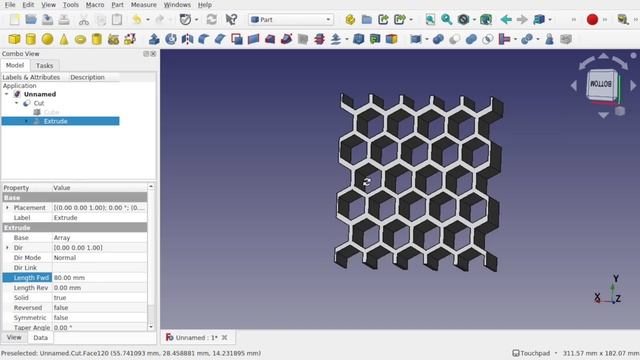The width and height of the screenshot is (640, 360).
Task: Collapse the Cut tree node
Action: click(16, 103)
